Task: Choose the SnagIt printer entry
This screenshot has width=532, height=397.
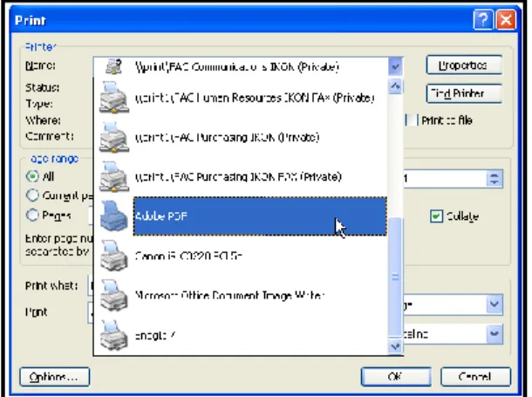Action: pos(154,335)
